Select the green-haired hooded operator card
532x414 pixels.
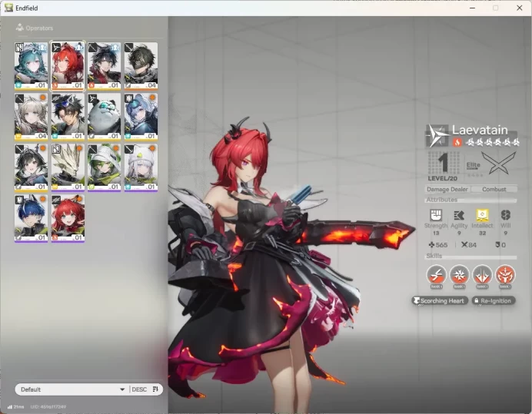pos(104,167)
